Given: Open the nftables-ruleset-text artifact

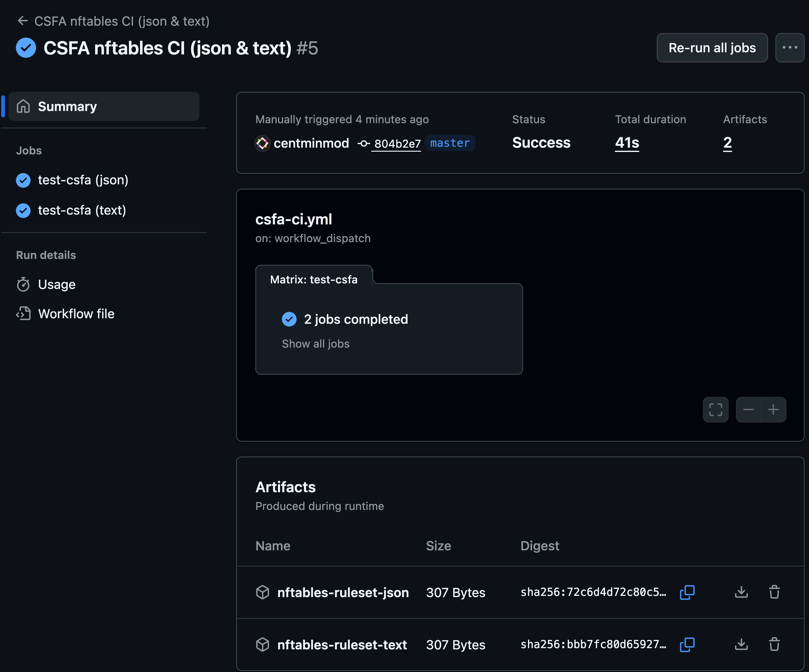Looking at the screenshot, I should coord(342,645).
